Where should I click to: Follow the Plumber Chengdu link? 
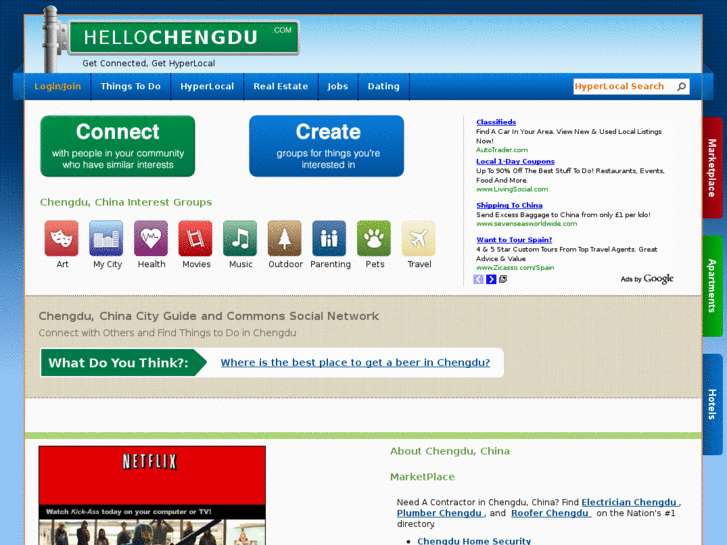[439, 513]
